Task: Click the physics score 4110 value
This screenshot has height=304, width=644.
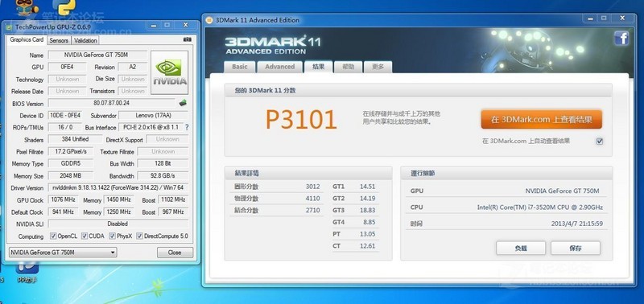Action: pyautogui.click(x=312, y=199)
